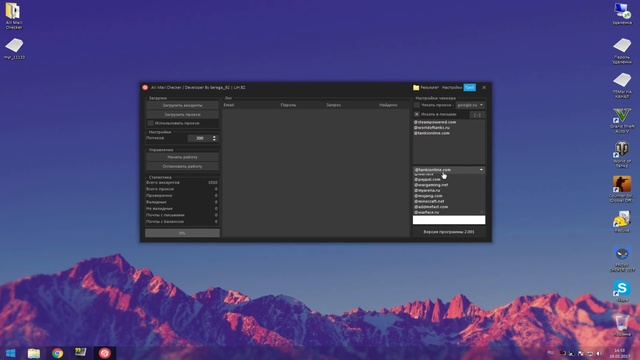Open the Razer desktop shortcut

(x=622, y=259)
